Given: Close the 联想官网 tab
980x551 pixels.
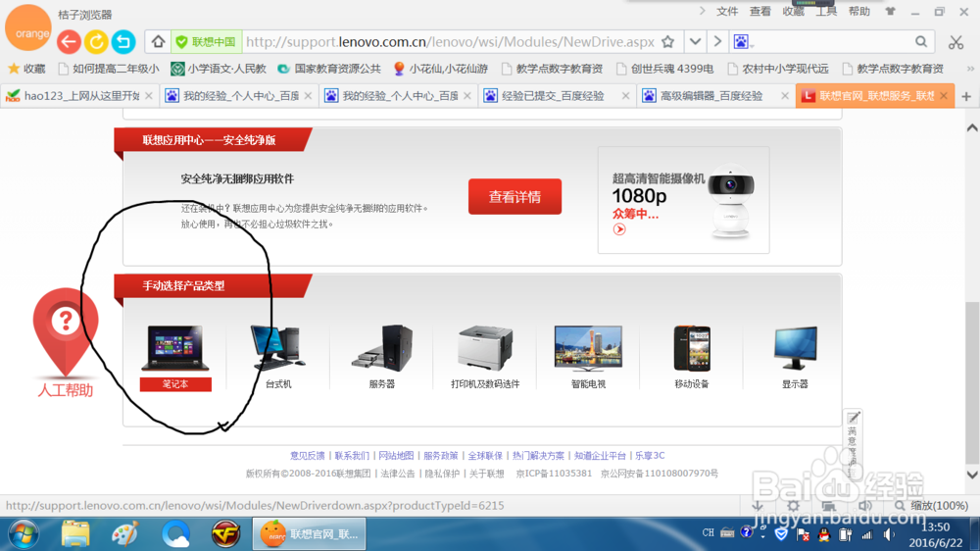Looking at the screenshot, I should coord(944,96).
